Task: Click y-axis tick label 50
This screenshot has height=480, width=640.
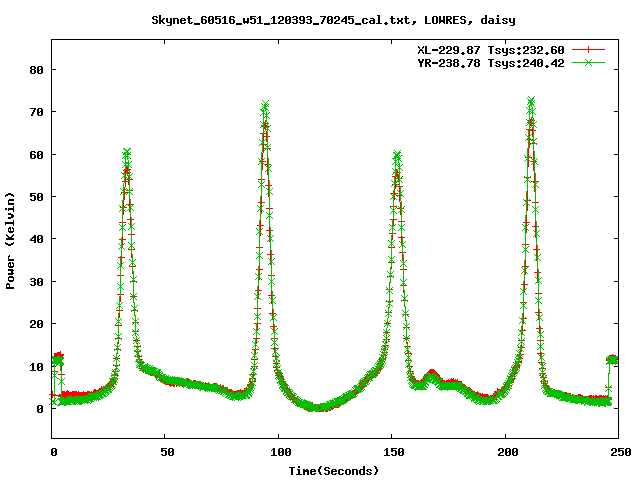Action: pos(36,197)
